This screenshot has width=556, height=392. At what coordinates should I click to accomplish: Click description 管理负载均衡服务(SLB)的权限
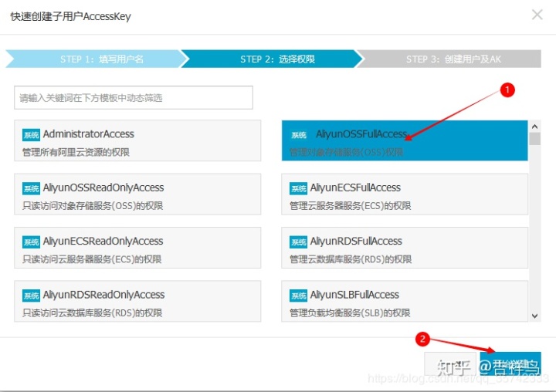pos(350,313)
